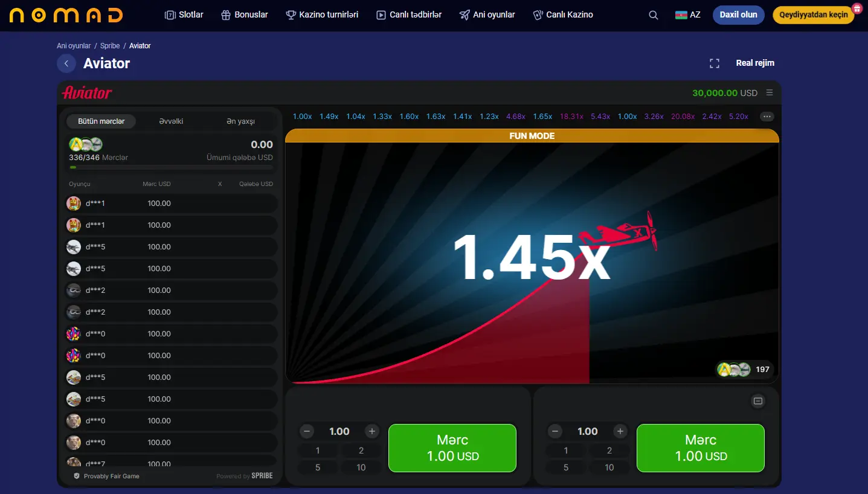Switch to the Əvvəlki tab
868x494 pixels.
(171, 121)
